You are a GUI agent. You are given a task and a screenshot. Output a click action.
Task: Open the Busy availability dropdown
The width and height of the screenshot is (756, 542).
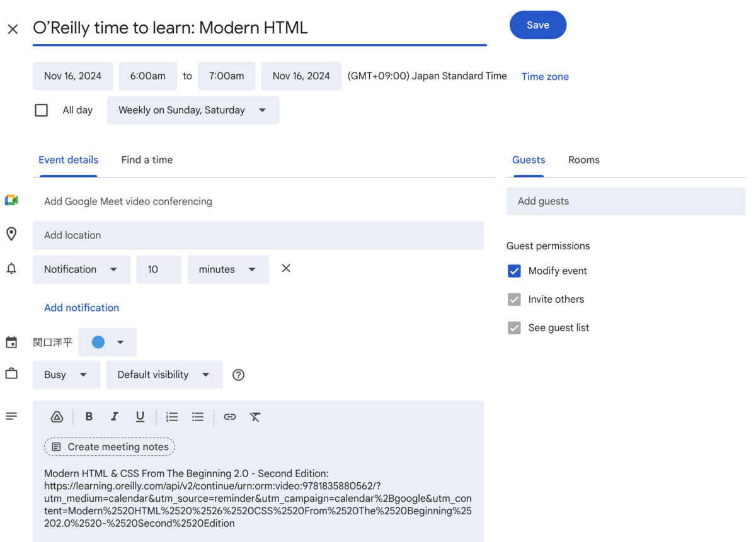(66, 375)
